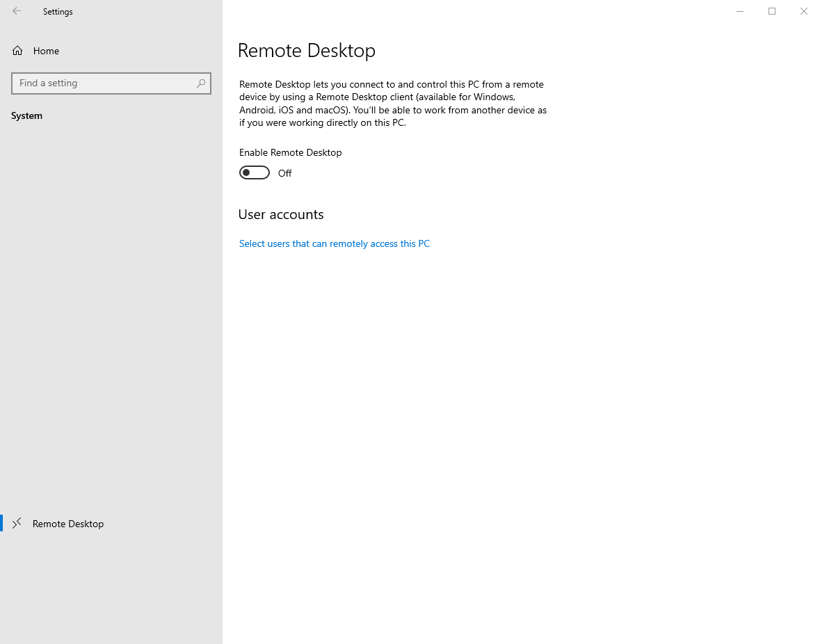Click the Remote Desktop page heading
820x644 pixels.
(x=307, y=51)
